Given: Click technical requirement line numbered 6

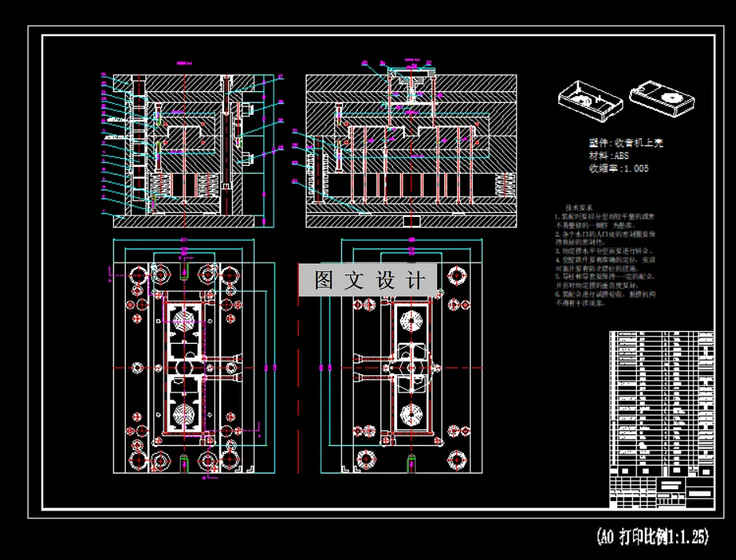Looking at the screenshot, I should pos(605,299).
